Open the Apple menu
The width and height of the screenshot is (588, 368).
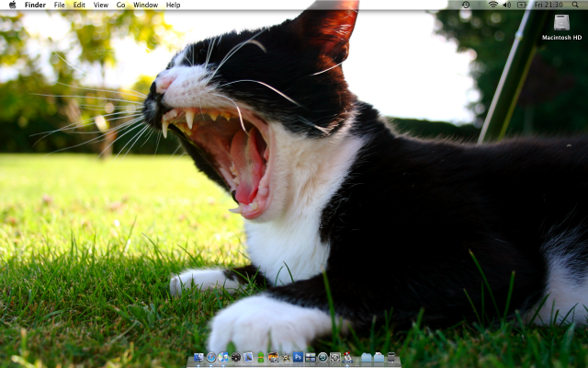coord(12,5)
